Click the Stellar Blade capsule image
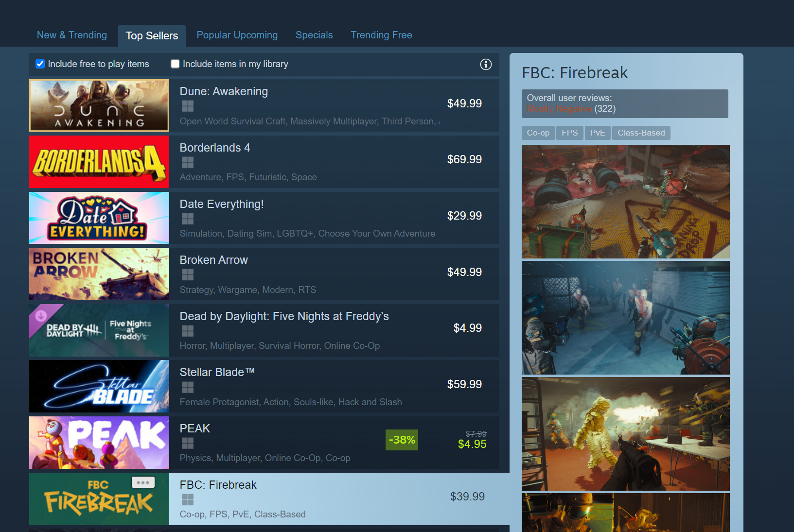 click(99, 386)
